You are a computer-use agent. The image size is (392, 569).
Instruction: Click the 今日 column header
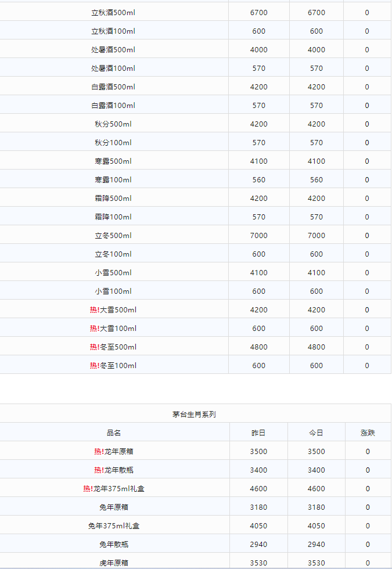(316, 433)
